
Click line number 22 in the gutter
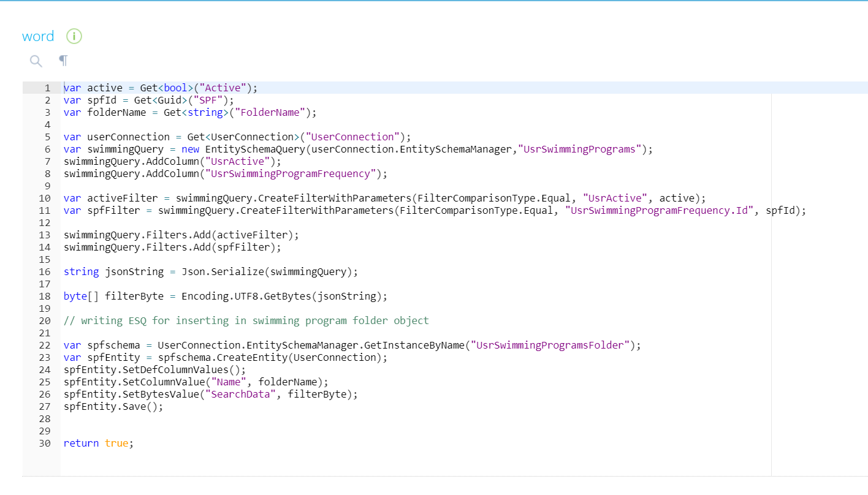(x=44, y=345)
